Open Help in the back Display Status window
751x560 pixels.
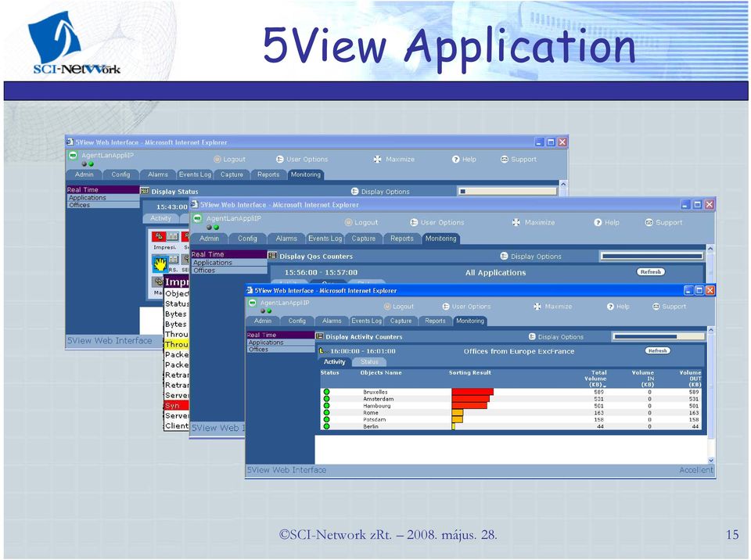click(464, 160)
